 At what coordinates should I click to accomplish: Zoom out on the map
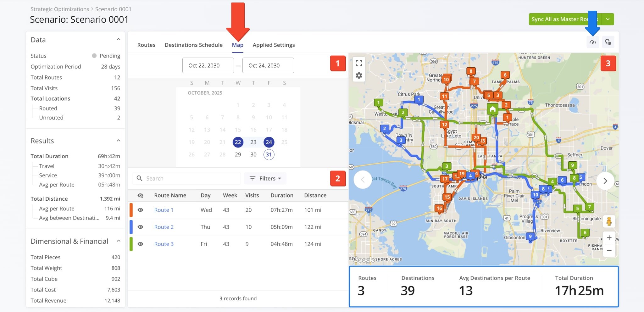[x=609, y=250]
